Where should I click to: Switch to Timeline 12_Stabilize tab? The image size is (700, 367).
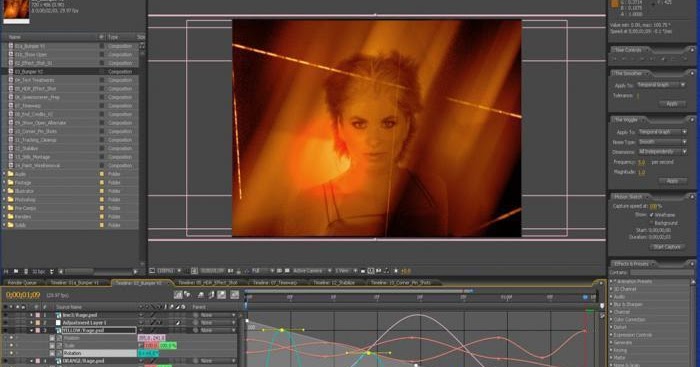click(334, 283)
